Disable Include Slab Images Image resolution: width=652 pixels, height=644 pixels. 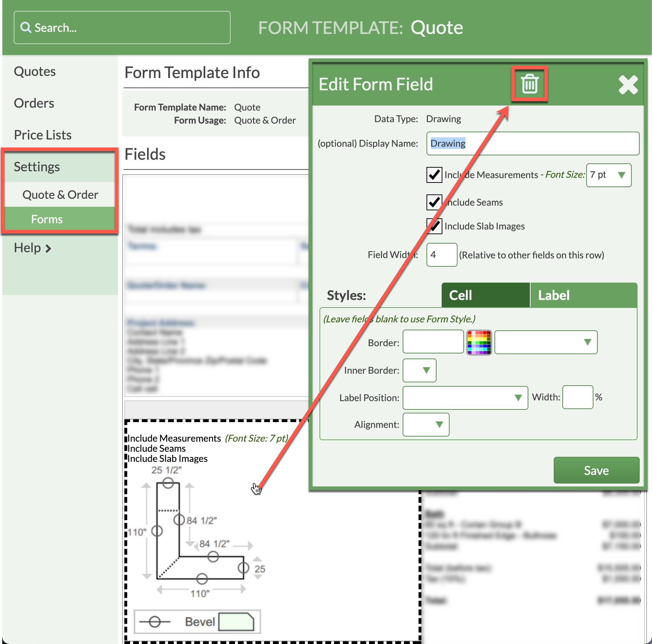pos(434,226)
